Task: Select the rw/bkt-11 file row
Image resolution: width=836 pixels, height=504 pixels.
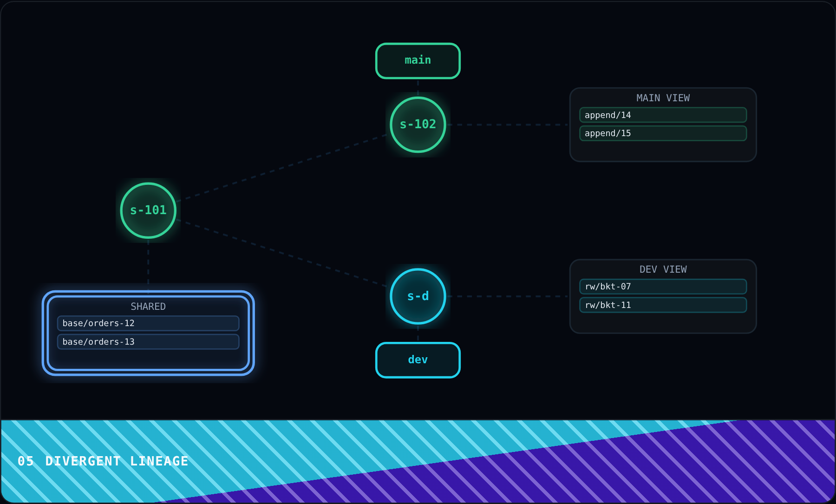Action: pyautogui.click(x=663, y=305)
